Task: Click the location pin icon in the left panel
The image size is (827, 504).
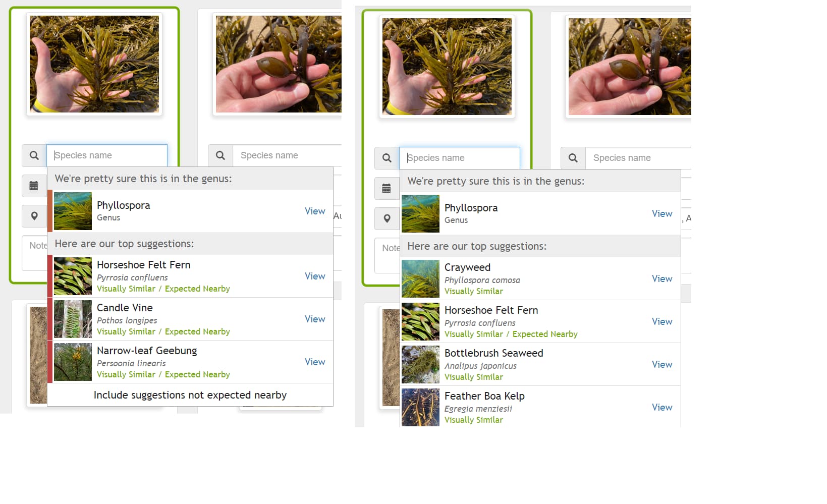Action: click(34, 216)
